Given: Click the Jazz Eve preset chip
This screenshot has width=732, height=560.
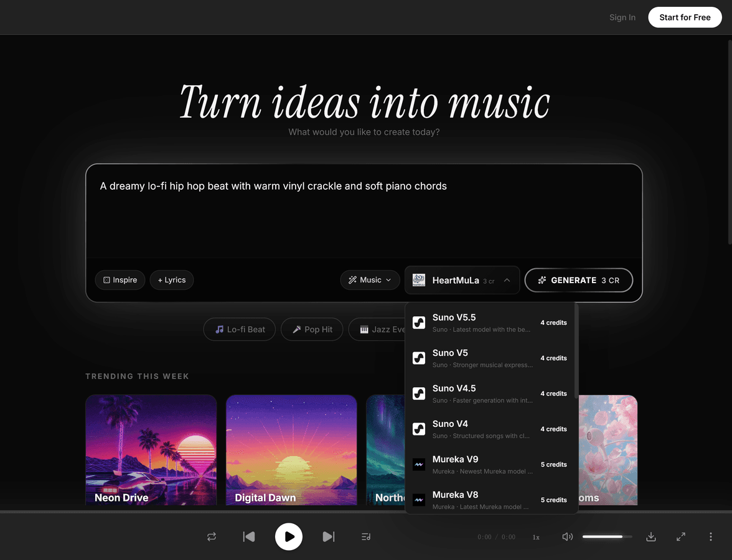Looking at the screenshot, I should (x=377, y=330).
